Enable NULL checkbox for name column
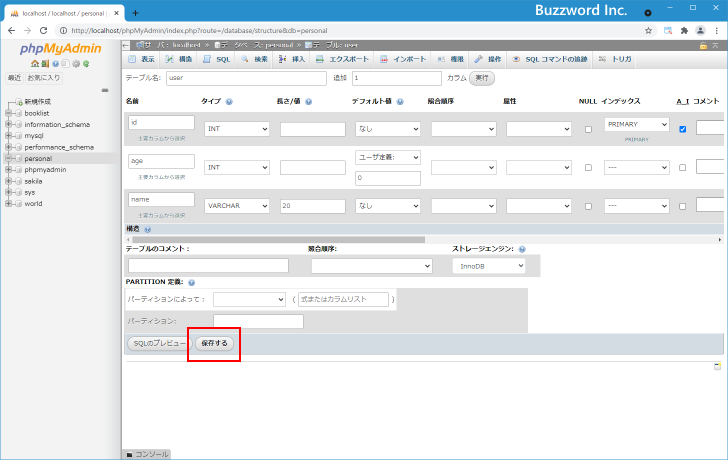Image resolution: width=728 pixels, height=460 pixels. point(588,205)
